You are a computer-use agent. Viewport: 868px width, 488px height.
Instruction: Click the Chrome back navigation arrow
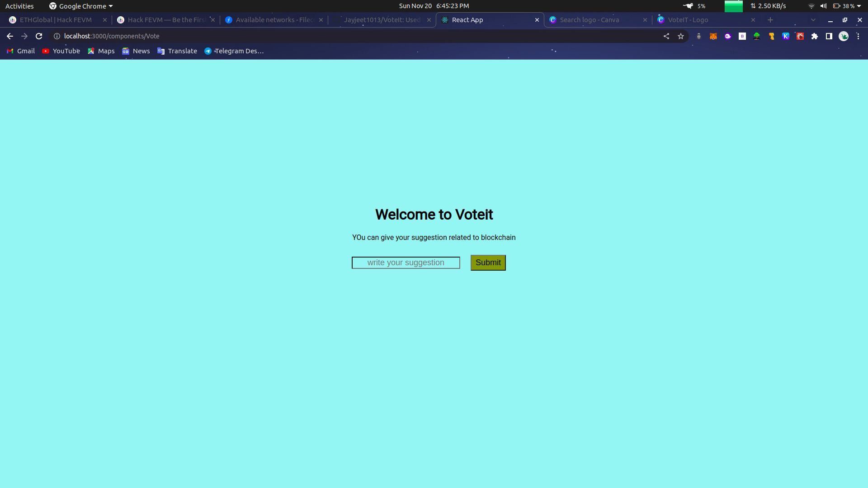pos(9,36)
